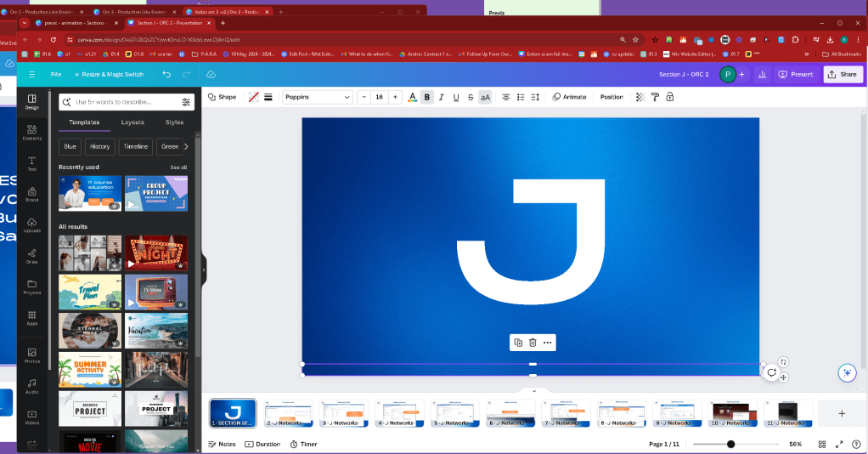The image size is (868, 454).
Task: Filter templates by Timeline chip
Action: click(x=136, y=146)
